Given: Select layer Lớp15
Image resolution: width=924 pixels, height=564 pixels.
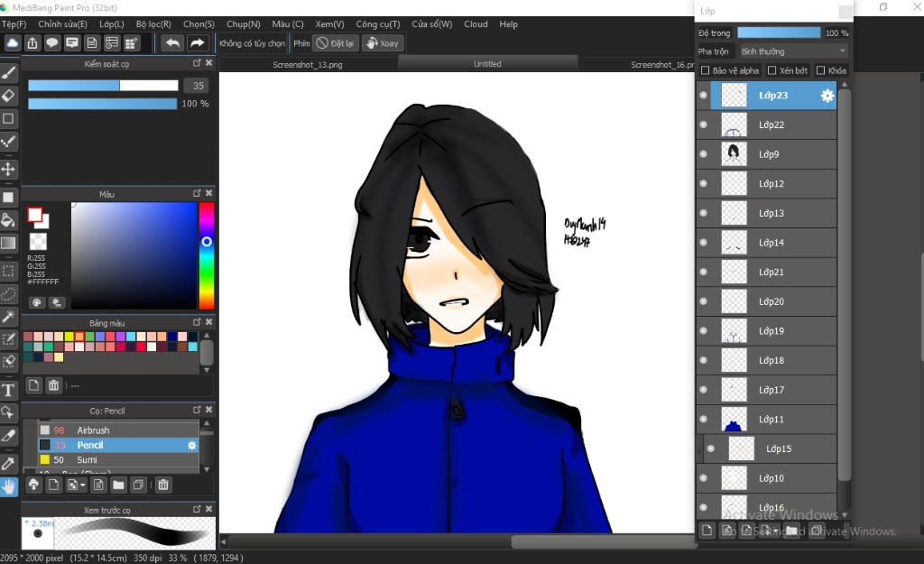Looking at the screenshot, I should [x=771, y=449].
